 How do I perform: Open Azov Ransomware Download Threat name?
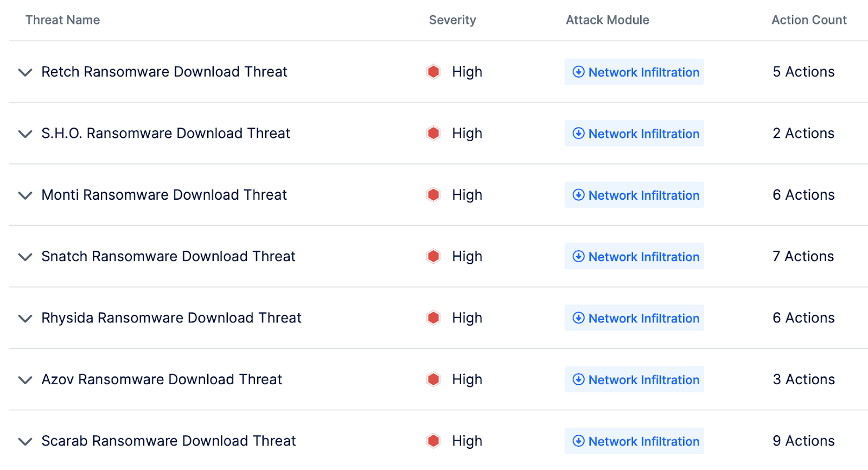click(x=162, y=379)
